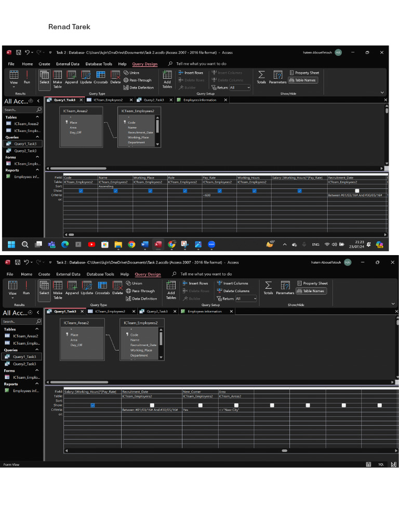Open Parameters icon in the upper window

click(x=277, y=77)
